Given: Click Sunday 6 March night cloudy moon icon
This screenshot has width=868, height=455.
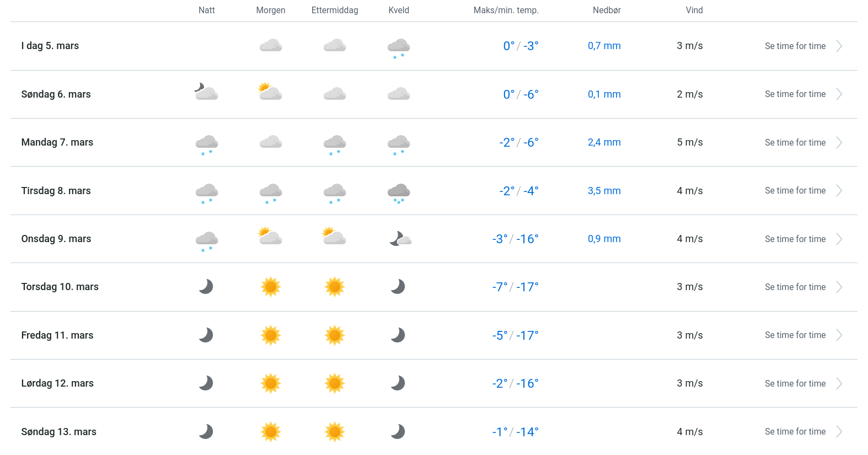Looking at the screenshot, I should pyautogui.click(x=206, y=92).
